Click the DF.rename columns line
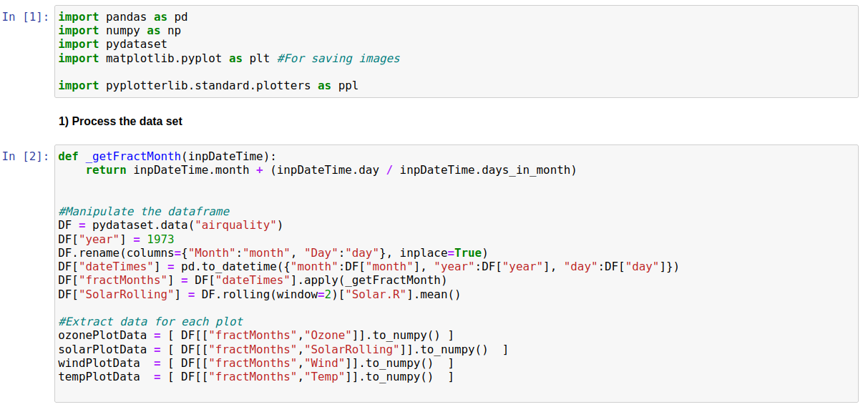Screen dimensions: 868x407 (273, 253)
